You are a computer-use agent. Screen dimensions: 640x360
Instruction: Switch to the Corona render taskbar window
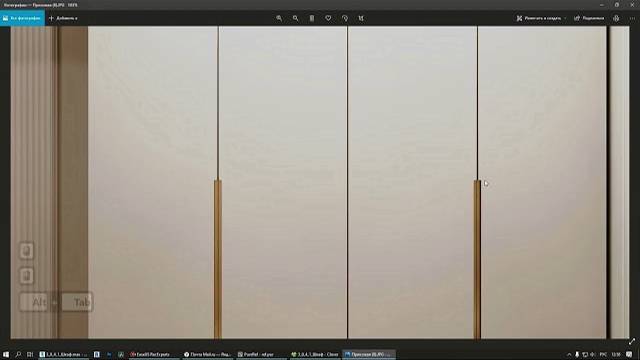click(315, 355)
